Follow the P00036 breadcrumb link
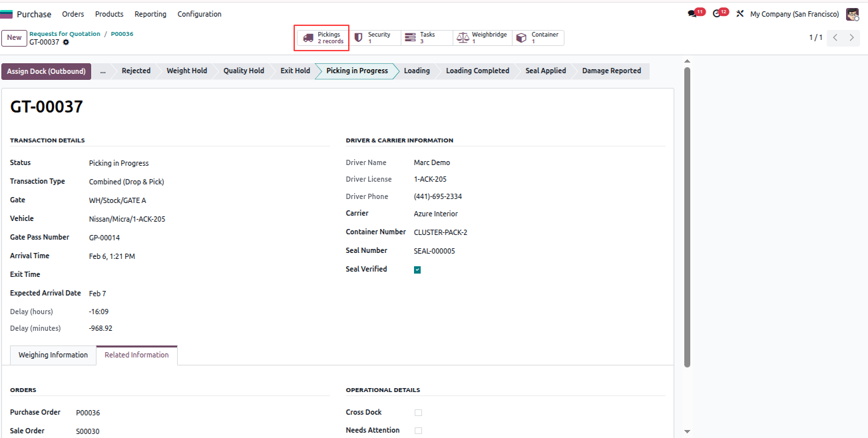868x438 pixels. click(122, 34)
